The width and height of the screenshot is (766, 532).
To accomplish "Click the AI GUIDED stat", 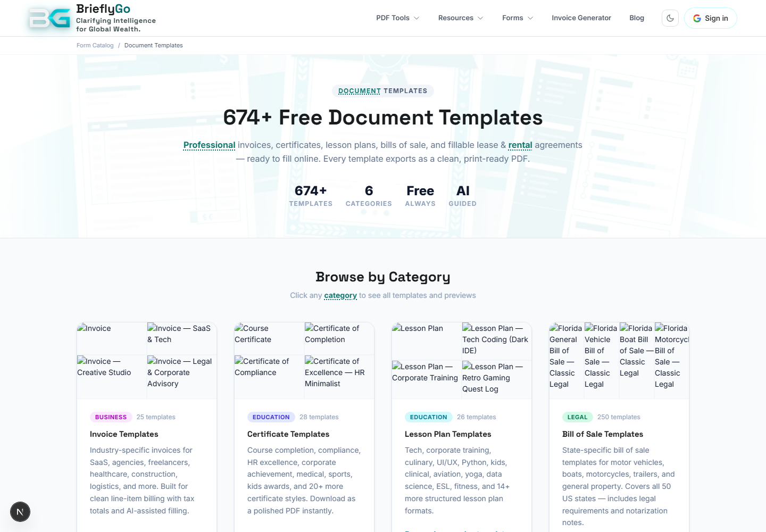I will [x=463, y=195].
